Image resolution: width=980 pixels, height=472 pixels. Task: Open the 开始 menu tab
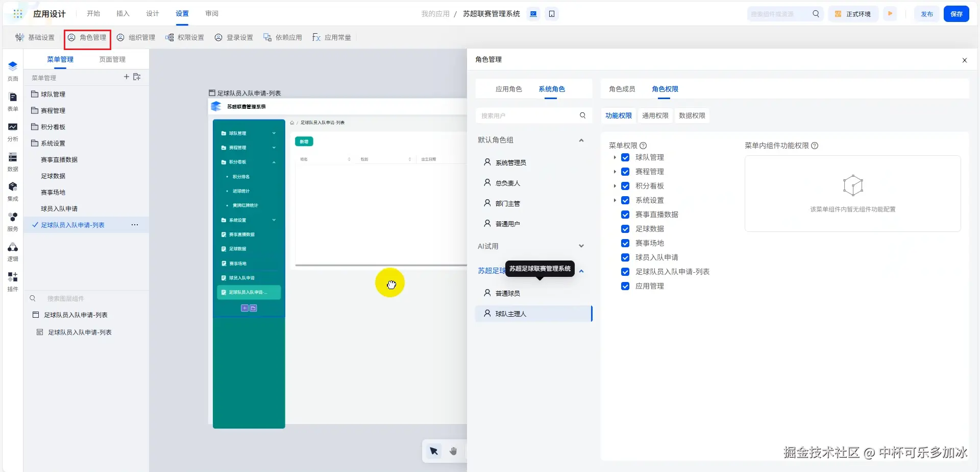pos(93,14)
